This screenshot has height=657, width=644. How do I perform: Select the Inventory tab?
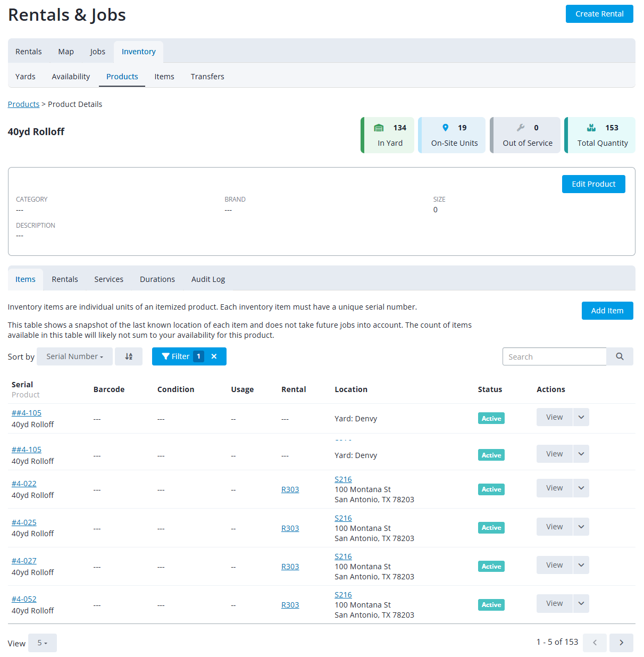(138, 52)
